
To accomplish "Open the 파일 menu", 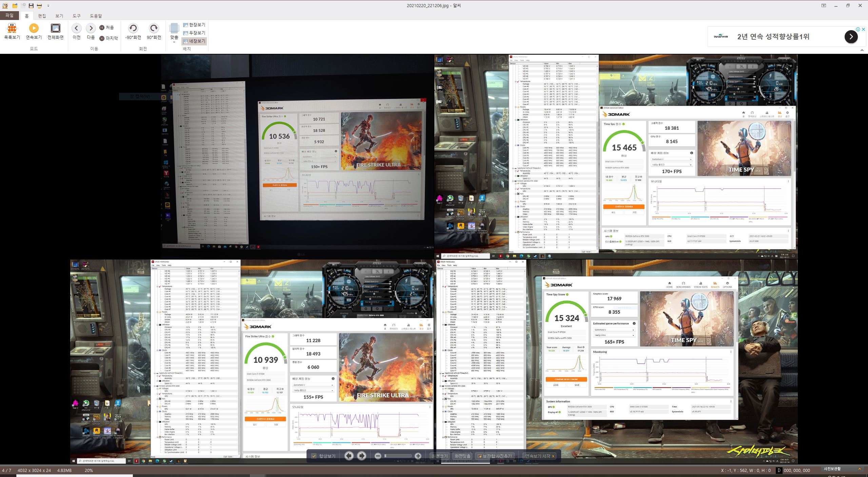I will point(9,16).
